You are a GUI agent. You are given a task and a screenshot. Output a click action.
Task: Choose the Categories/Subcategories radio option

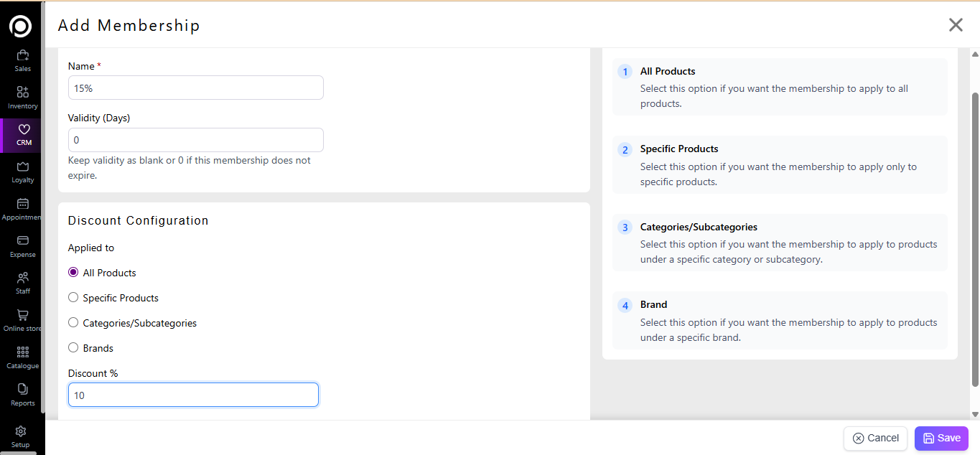(73, 323)
